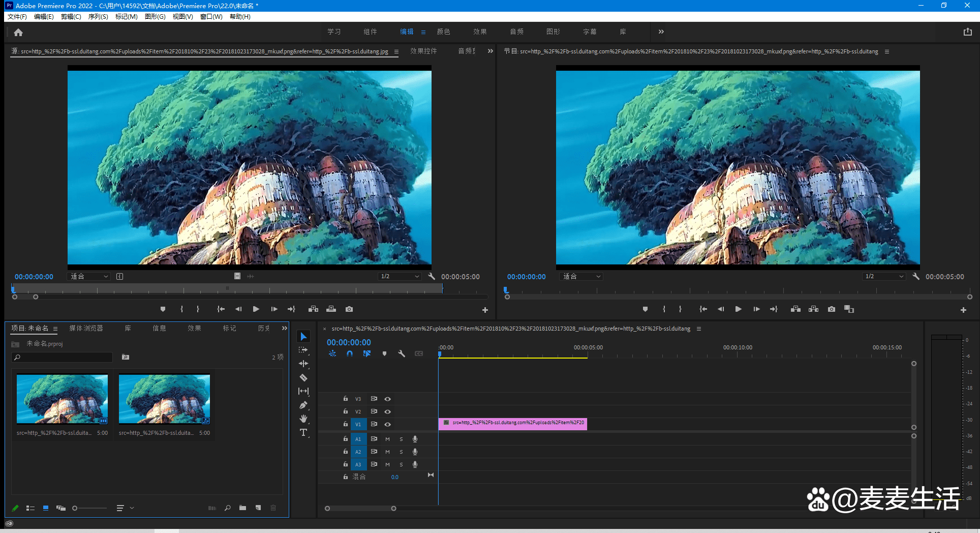Switch to 效果控件 tab
The width and height of the screenshot is (980, 533).
(423, 51)
